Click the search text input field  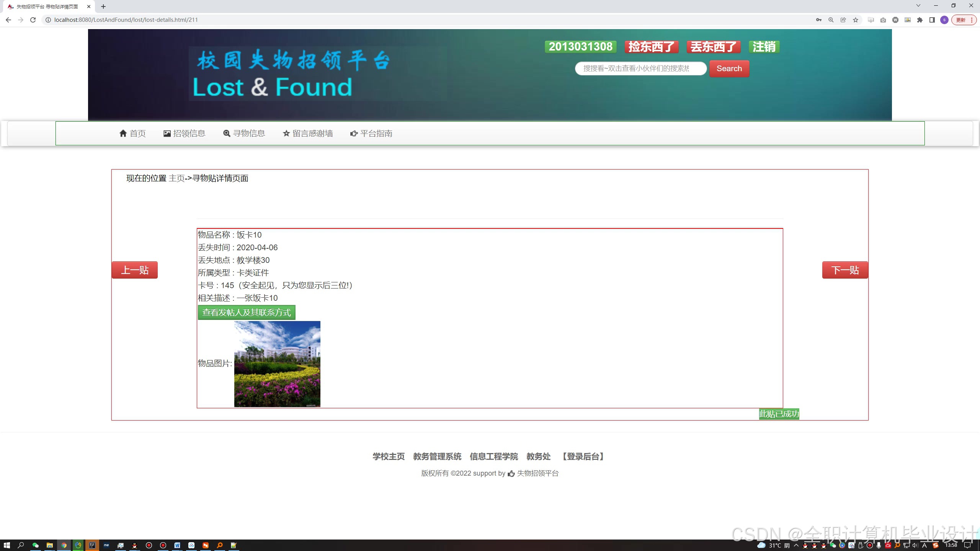[640, 68]
